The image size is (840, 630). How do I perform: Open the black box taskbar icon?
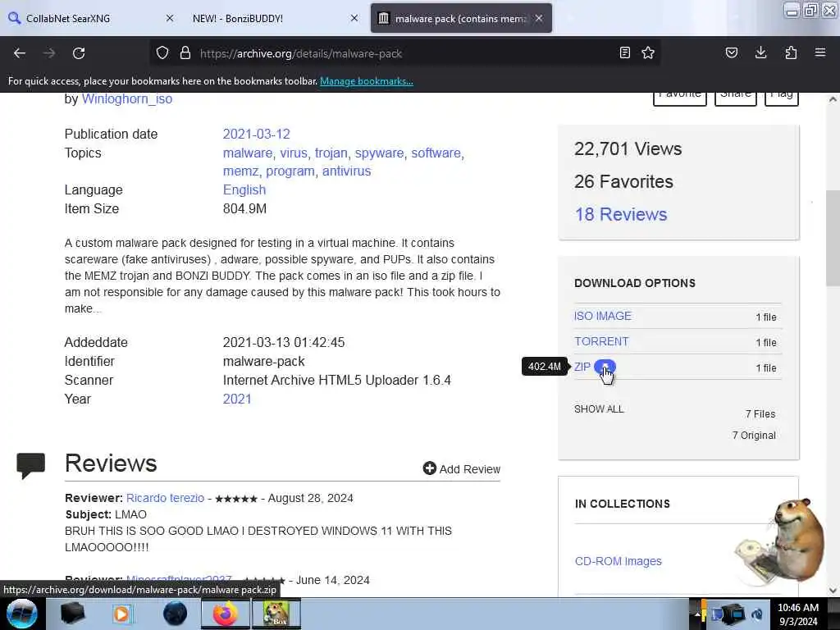coord(72,614)
